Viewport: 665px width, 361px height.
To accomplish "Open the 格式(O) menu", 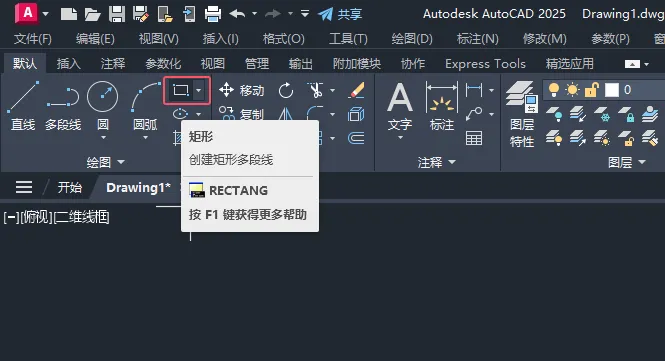I will [x=283, y=39].
